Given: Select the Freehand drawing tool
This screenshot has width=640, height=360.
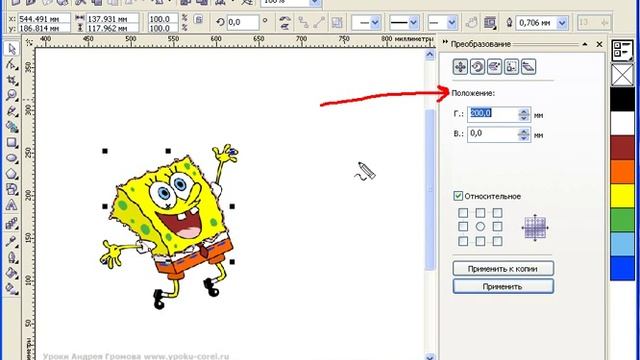Looking at the screenshot, I should tap(11, 111).
